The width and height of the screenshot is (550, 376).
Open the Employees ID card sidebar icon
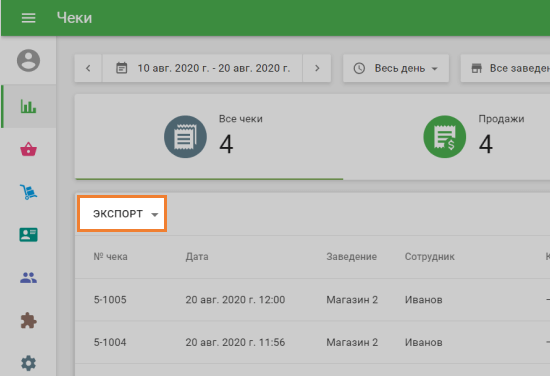click(x=28, y=235)
